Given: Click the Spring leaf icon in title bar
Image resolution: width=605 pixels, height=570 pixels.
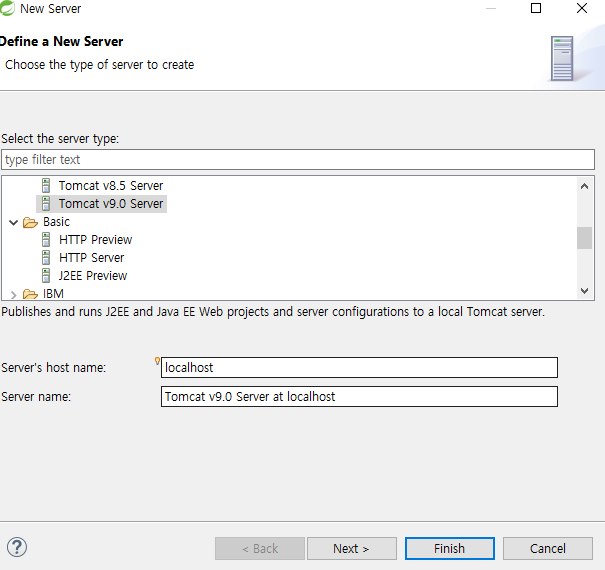Looking at the screenshot, I should 7,8.
